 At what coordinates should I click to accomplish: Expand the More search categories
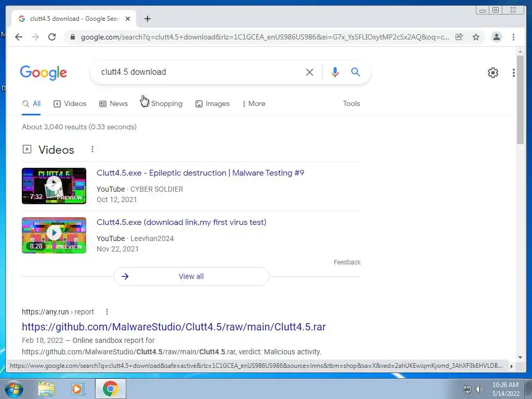point(254,103)
